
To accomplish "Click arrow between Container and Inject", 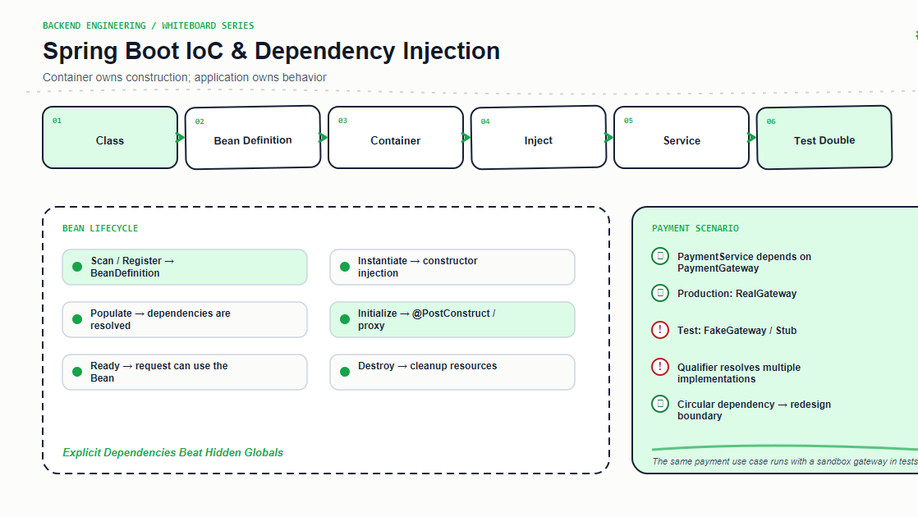I will coord(466,138).
